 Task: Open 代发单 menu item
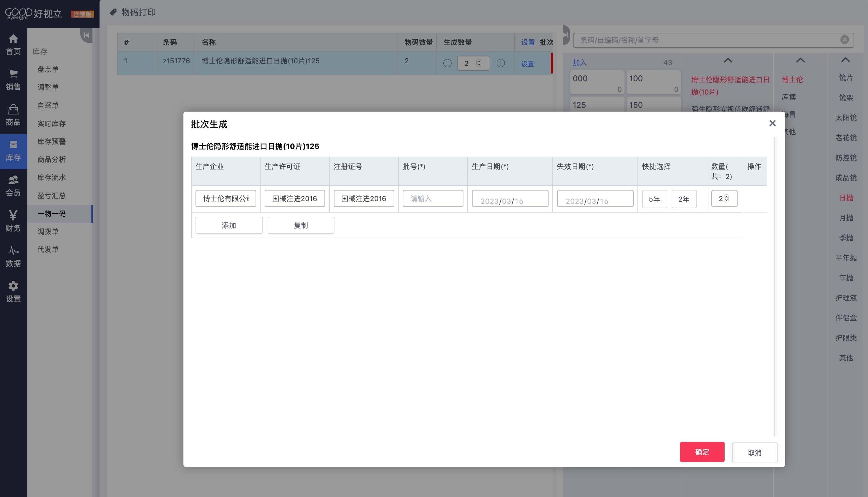(48, 249)
